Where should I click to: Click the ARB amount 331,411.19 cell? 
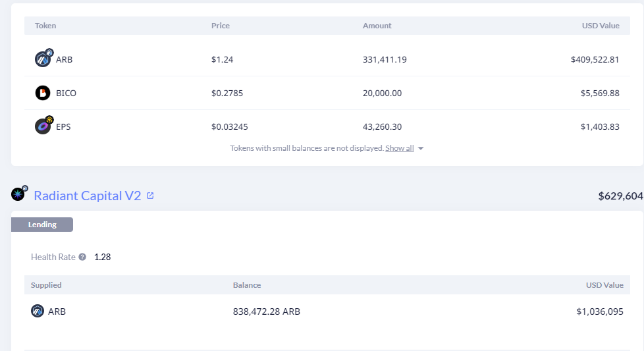tap(385, 59)
